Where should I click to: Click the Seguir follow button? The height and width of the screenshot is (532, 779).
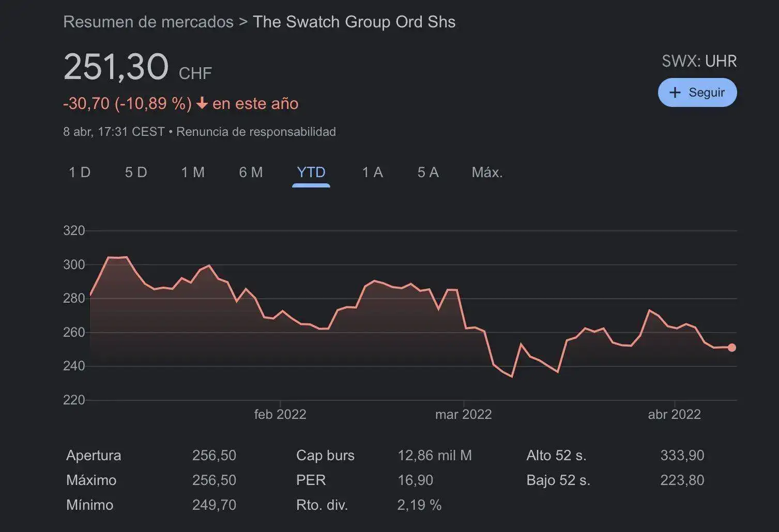697,92
